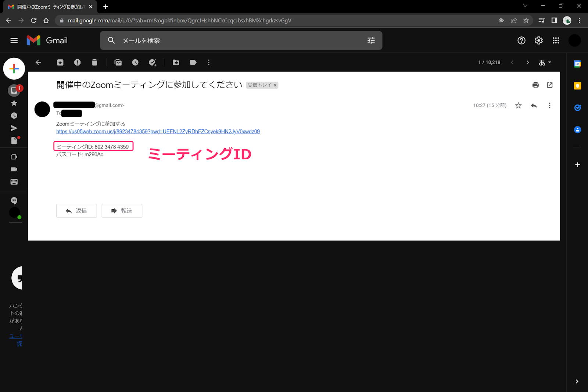Image resolution: width=588 pixels, height=392 pixels.
Task: Open Starred mail in sidebar
Action: [x=14, y=103]
